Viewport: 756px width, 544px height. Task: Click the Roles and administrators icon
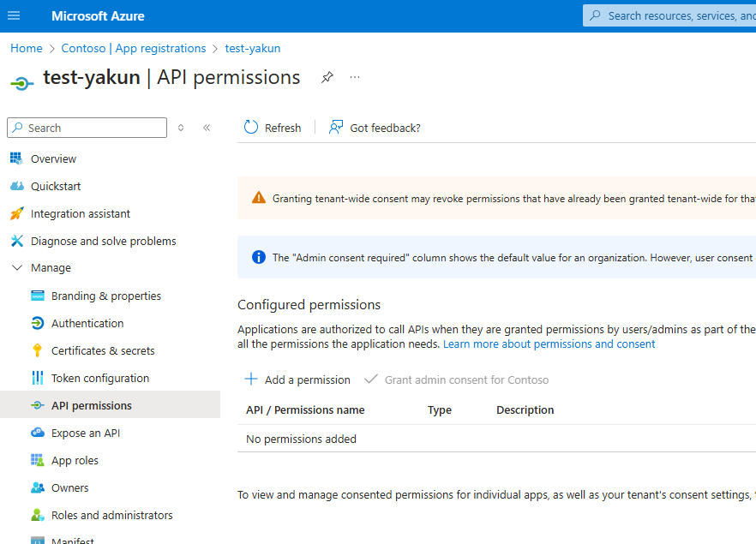point(38,515)
